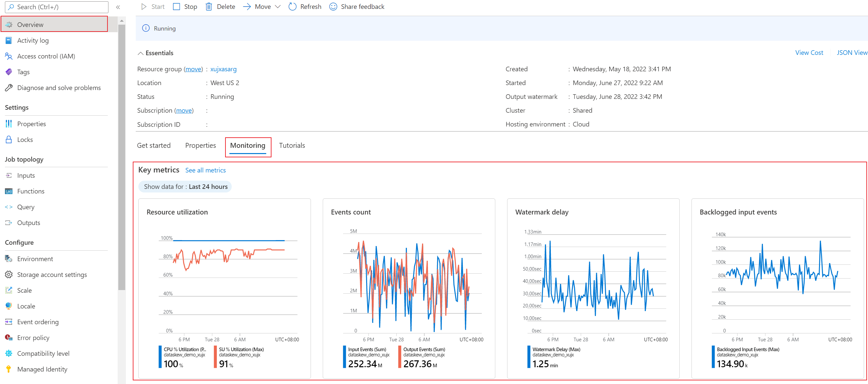Refresh the job overview
Viewport: 868px width, 384px height.
click(x=304, y=6)
